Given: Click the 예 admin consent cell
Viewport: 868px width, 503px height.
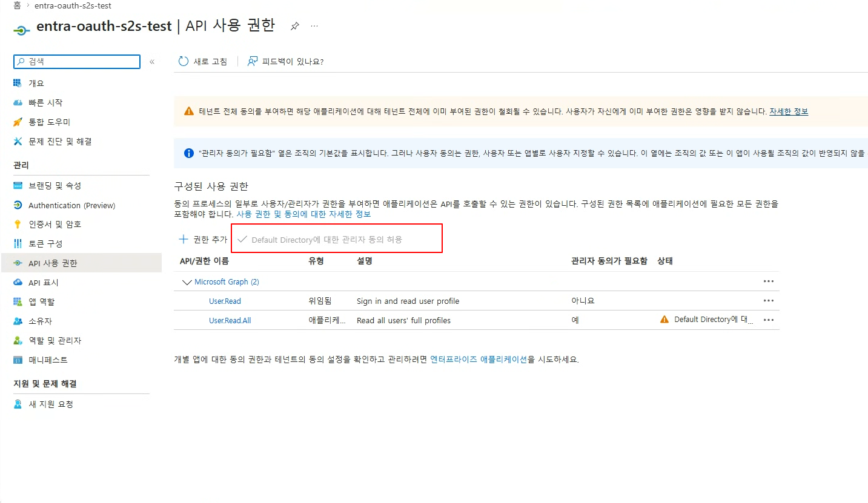Looking at the screenshot, I should (x=575, y=320).
